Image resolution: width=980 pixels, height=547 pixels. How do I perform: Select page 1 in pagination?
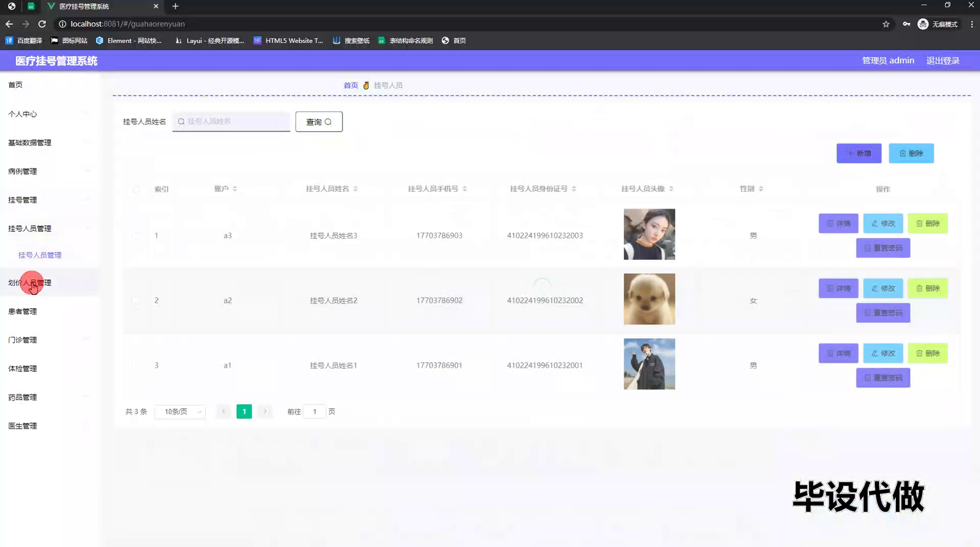click(244, 411)
